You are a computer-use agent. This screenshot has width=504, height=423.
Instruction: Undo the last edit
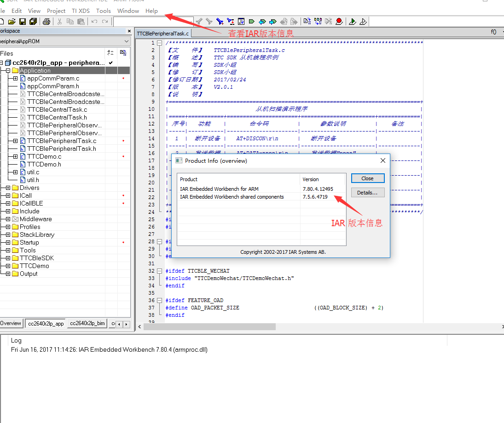[94, 22]
